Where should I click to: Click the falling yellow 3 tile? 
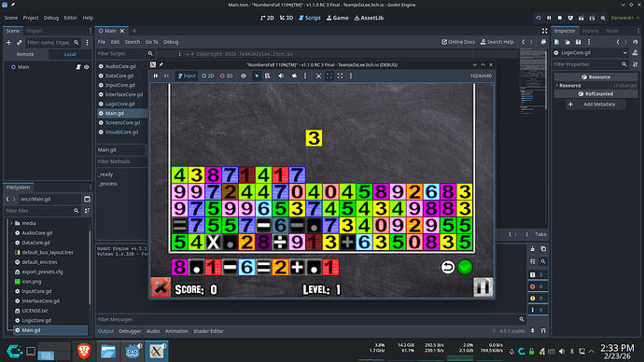[x=314, y=138]
